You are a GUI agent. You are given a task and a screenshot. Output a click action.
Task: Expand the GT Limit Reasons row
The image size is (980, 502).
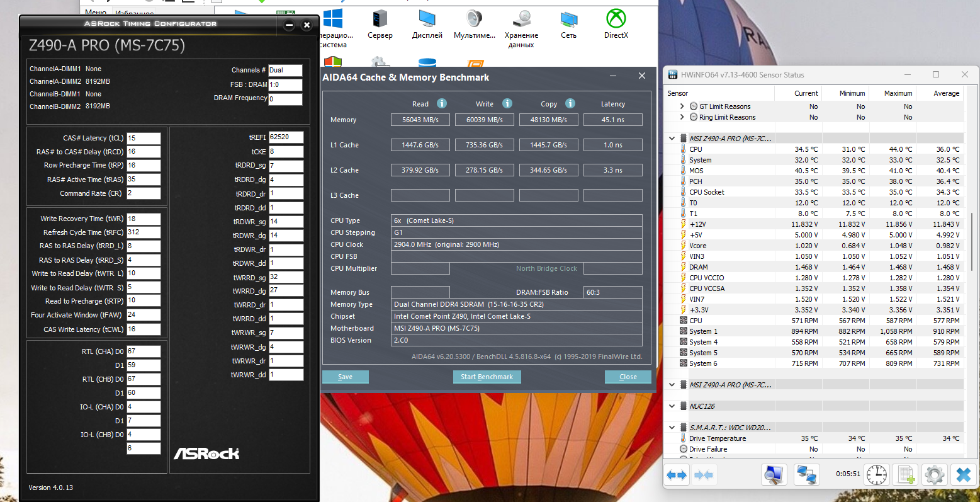click(682, 106)
